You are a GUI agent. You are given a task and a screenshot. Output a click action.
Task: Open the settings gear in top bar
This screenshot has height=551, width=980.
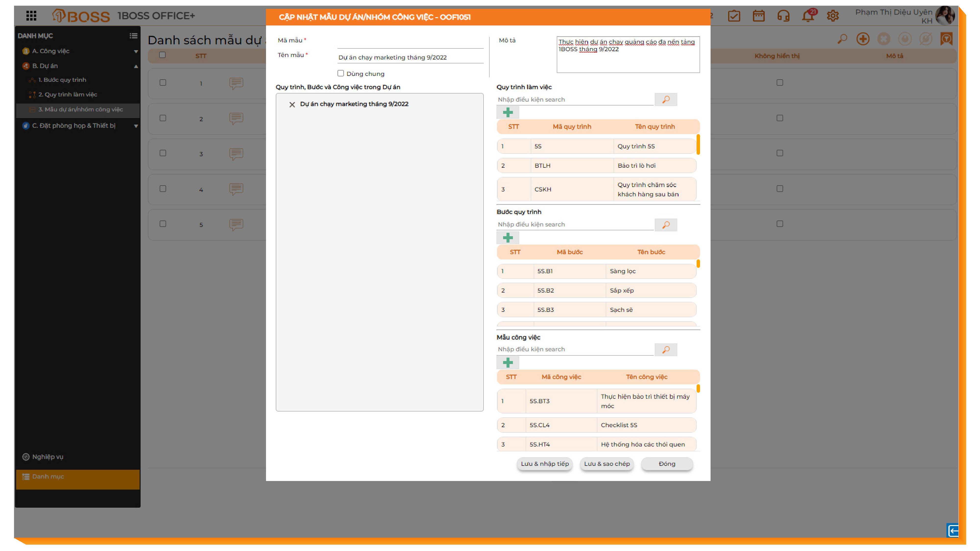point(832,16)
